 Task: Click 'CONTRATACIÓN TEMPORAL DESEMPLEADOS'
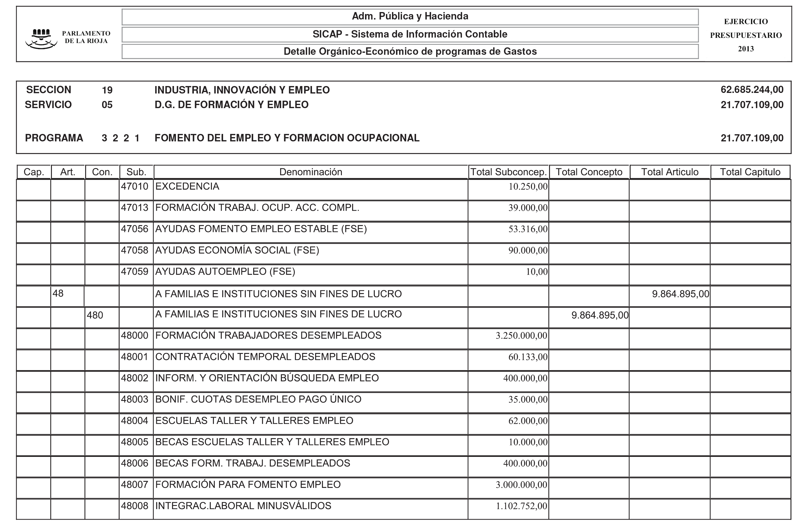pyautogui.click(x=265, y=357)
